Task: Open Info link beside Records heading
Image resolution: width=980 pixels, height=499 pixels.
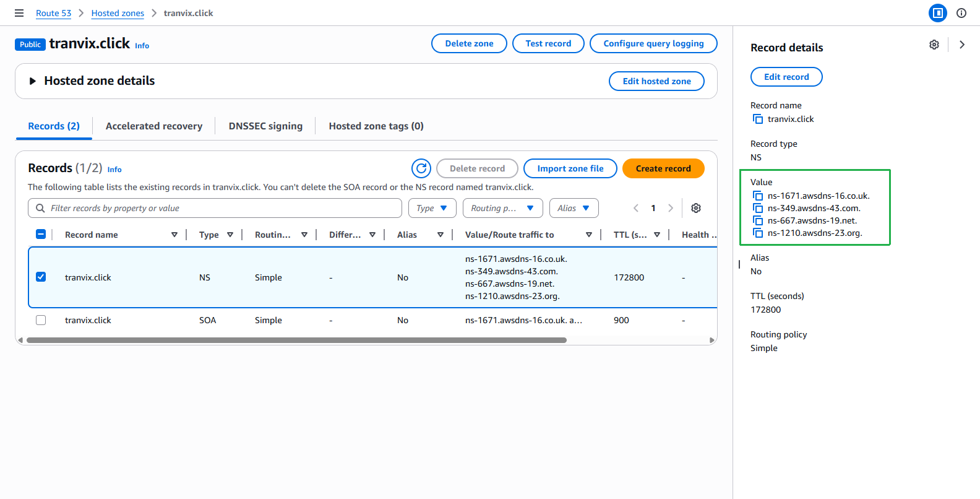Action: [114, 170]
